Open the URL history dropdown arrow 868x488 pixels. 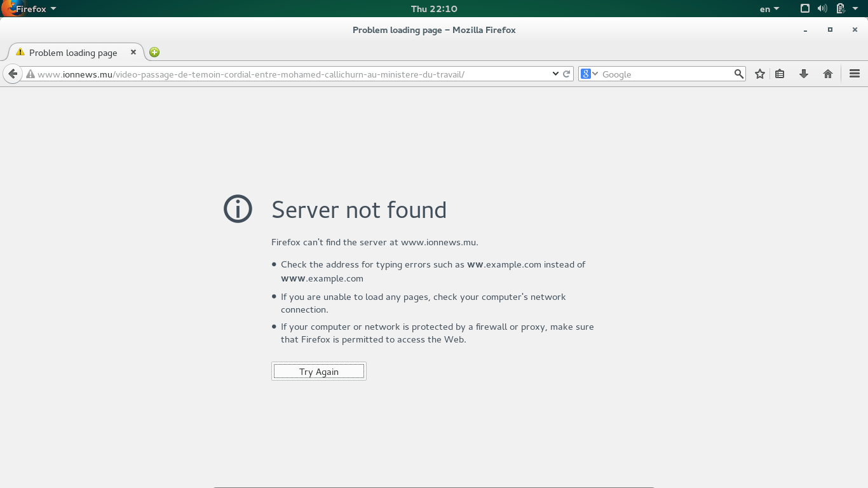click(x=555, y=74)
